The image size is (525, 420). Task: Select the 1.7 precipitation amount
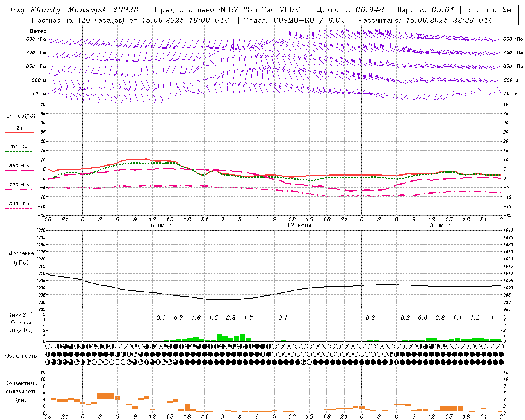tap(248, 317)
